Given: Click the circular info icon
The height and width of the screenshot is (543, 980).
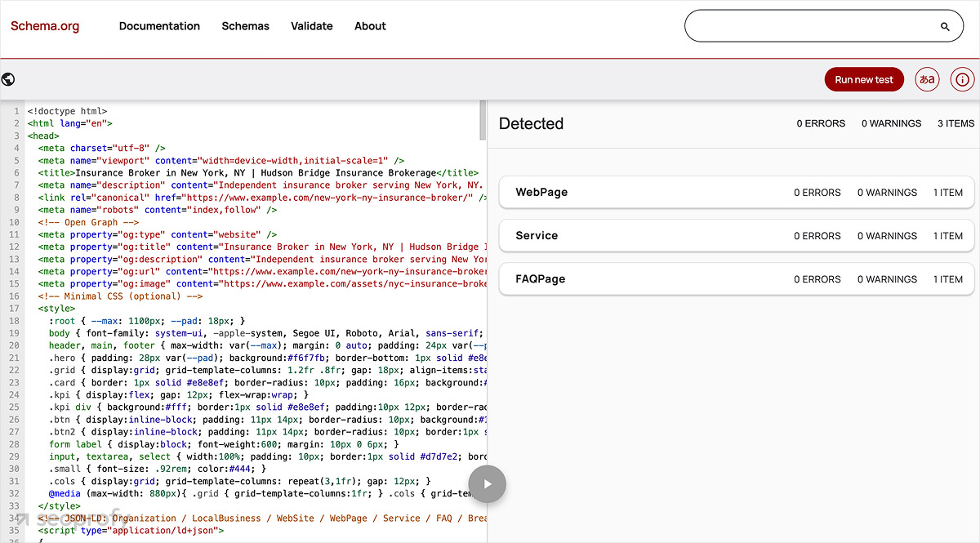Looking at the screenshot, I should 963,79.
